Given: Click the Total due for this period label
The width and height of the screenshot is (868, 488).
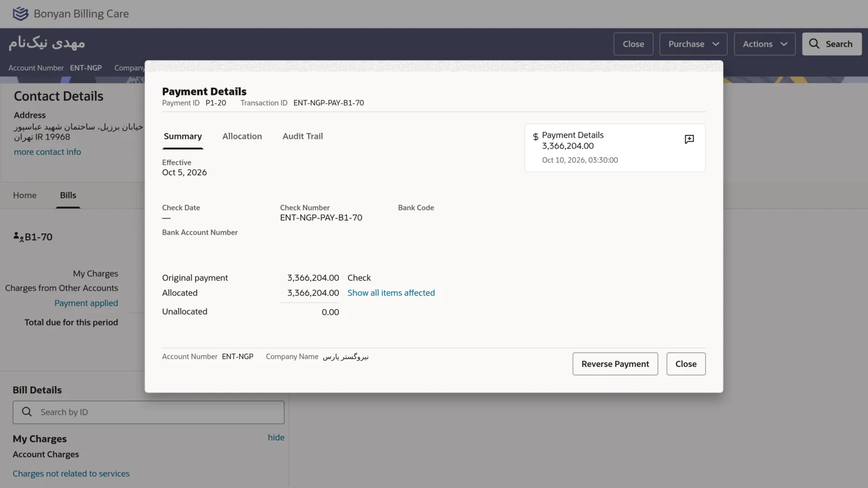Looking at the screenshot, I should coord(71,322).
